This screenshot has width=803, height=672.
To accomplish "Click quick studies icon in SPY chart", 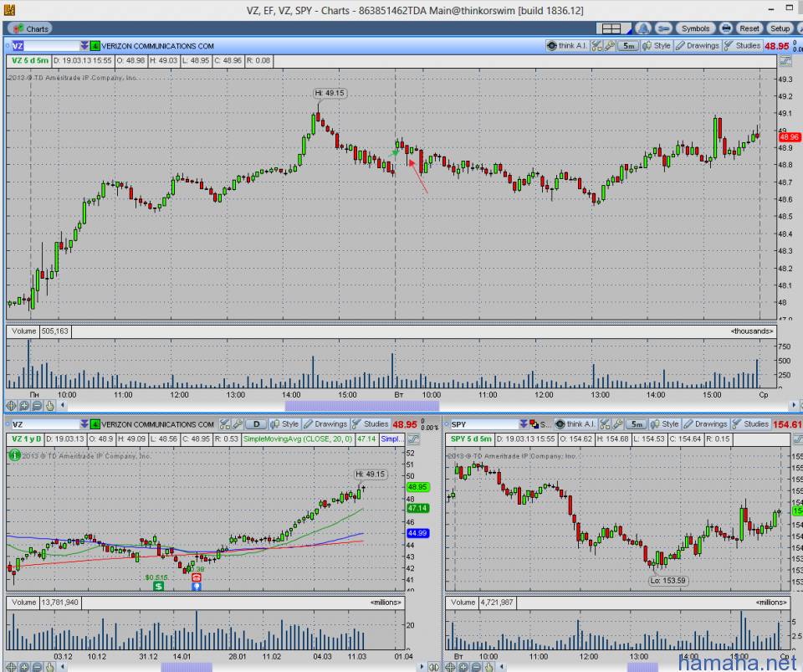I will tap(605, 424).
